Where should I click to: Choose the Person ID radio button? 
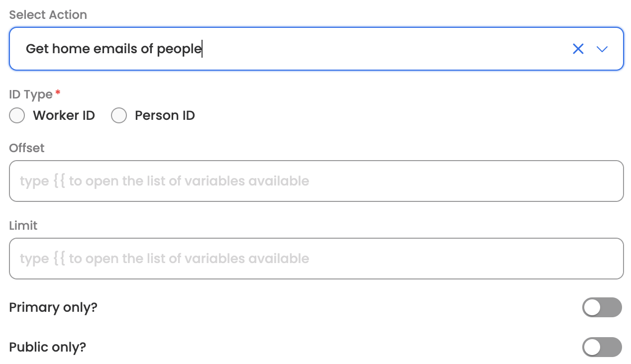119,115
